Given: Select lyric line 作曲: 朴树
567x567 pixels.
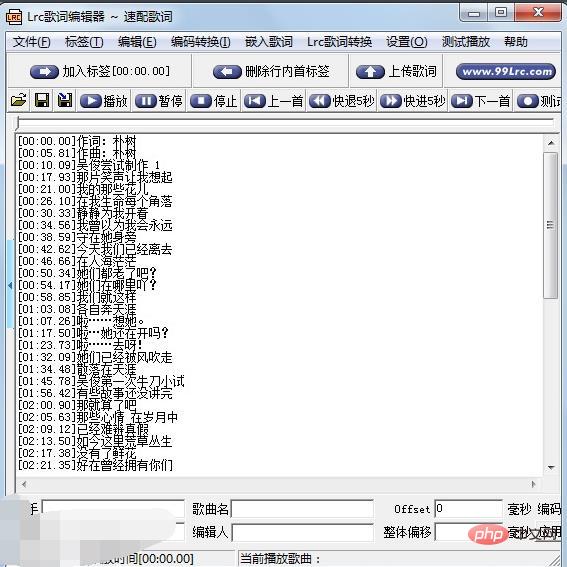Looking at the screenshot, I should [x=77, y=153].
